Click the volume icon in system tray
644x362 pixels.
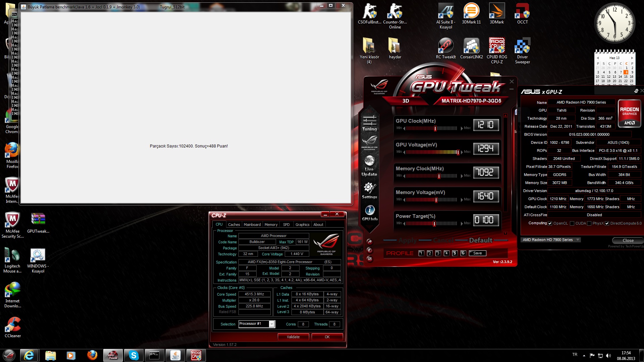(x=608, y=356)
